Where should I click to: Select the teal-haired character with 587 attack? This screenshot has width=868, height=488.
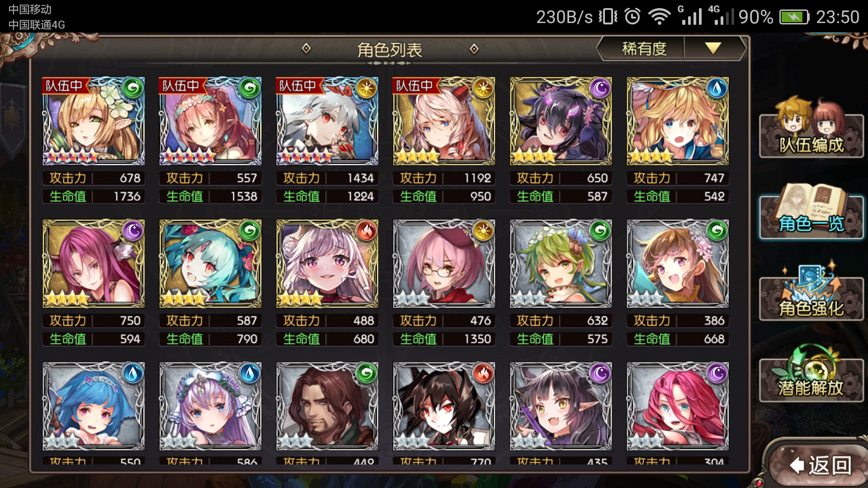click(210, 263)
